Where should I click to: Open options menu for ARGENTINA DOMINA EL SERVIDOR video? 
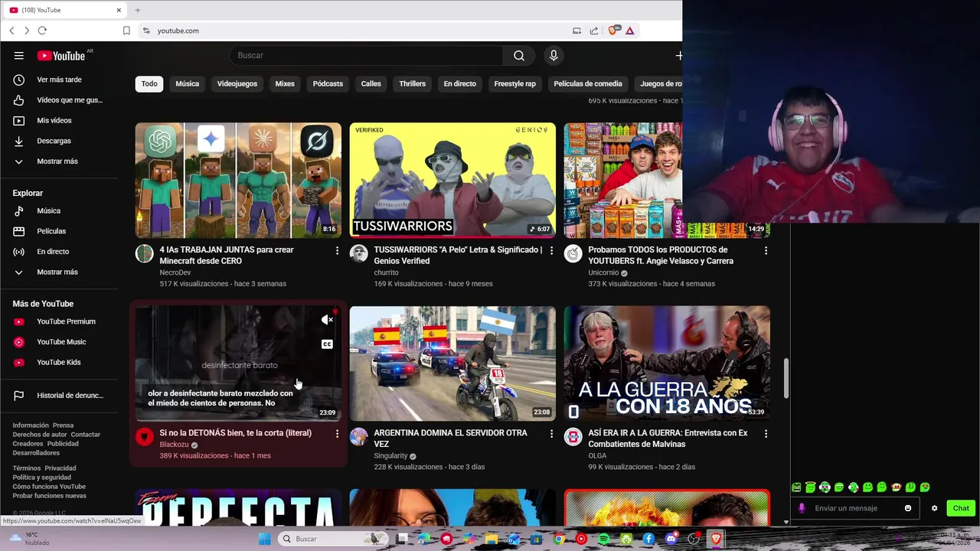point(551,434)
